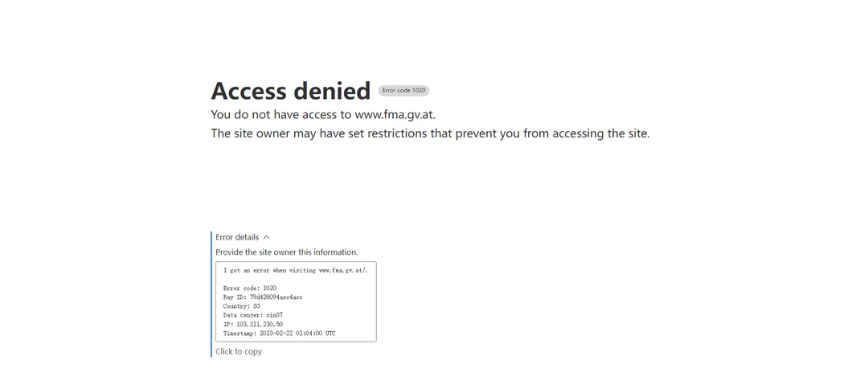The height and width of the screenshot is (389, 868).
Task: Click the 'Access denied' heading
Action: (291, 91)
